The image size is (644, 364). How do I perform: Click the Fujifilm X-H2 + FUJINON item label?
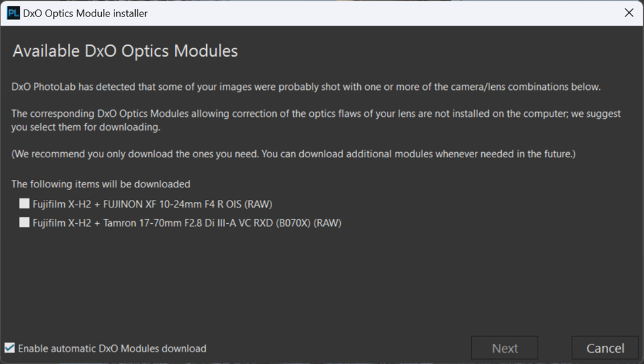click(152, 204)
